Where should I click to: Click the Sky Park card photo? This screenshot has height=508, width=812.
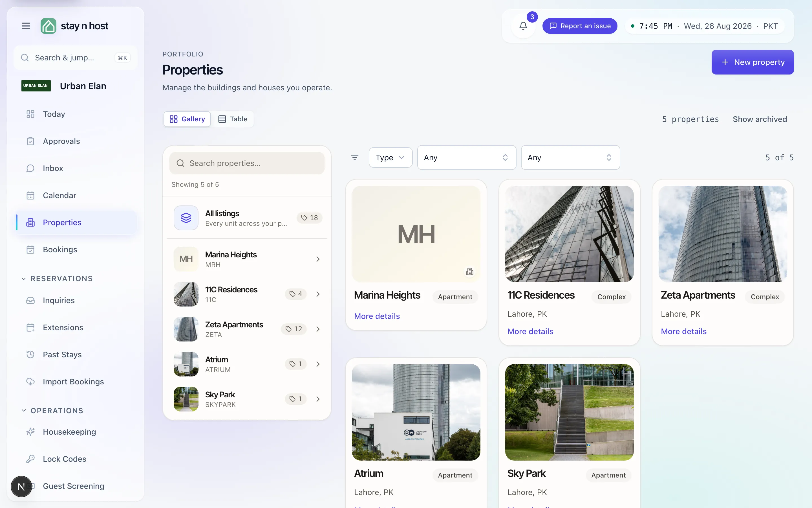[x=570, y=412]
